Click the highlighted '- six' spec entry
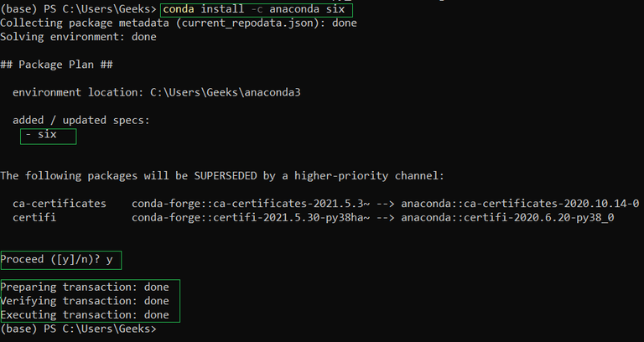Image resolution: width=644 pixels, height=342 pixels. [47, 134]
